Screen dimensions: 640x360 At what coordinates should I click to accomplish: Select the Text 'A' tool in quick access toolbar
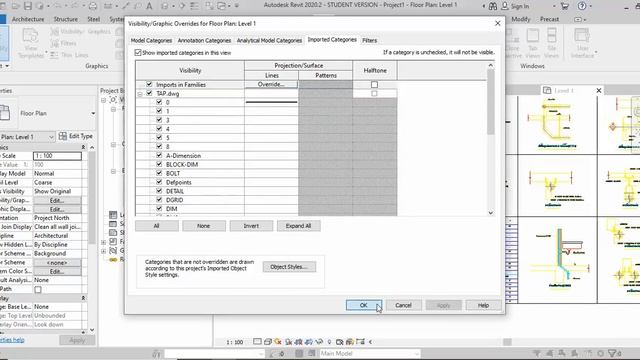tap(149, 6)
